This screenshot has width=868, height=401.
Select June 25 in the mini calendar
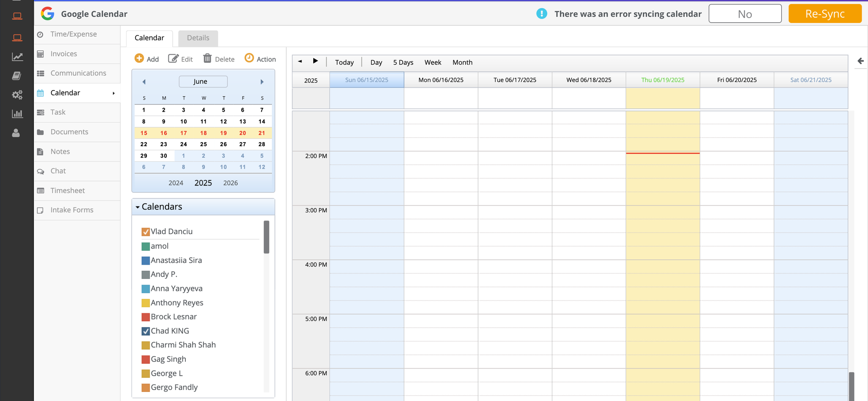coord(203,144)
